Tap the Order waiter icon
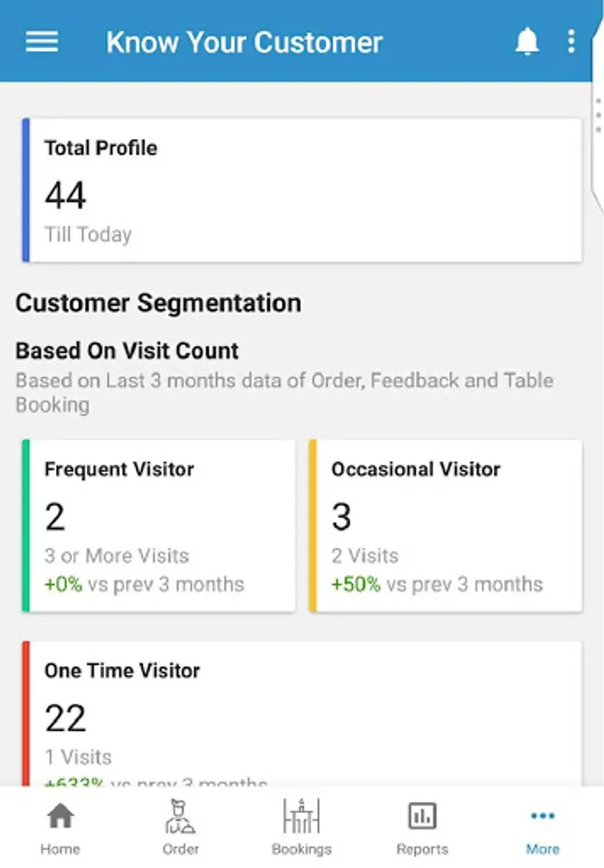Viewport: 604px width, 868px height. [x=180, y=816]
